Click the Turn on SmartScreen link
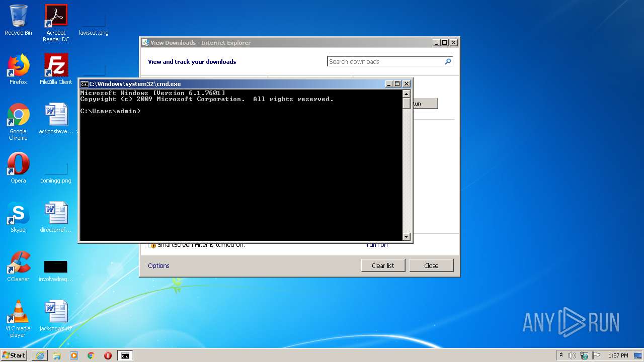Screen dimensions: 644x362 point(377,245)
